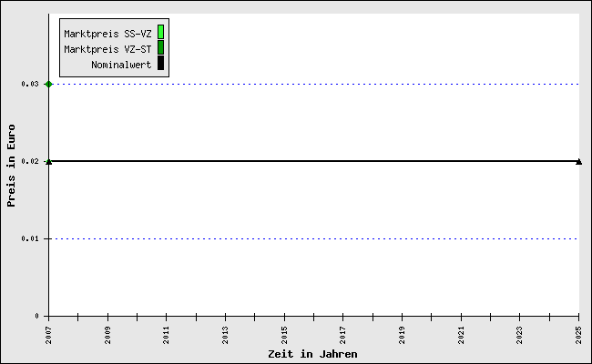Click the 'Zeit in Jahren' axis title

(312, 354)
